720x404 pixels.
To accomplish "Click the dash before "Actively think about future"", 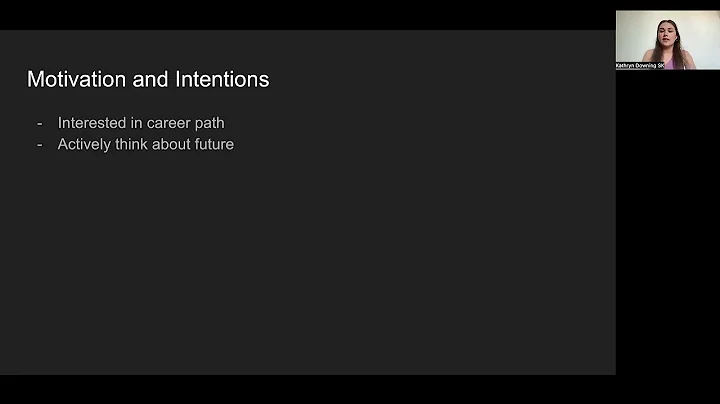I will pyautogui.click(x=39, y=144).
